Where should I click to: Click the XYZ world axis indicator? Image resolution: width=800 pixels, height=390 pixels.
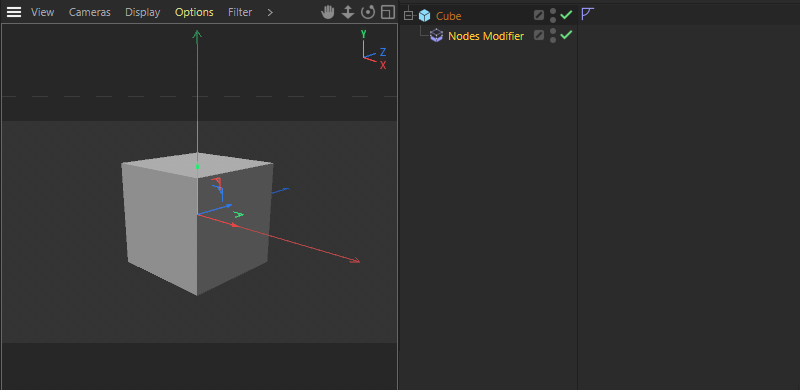click(374, 50)
